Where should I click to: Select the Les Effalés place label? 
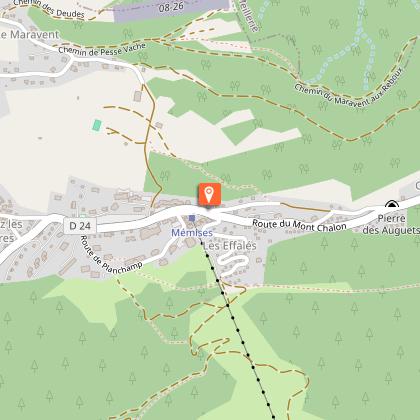coord(230,246)
